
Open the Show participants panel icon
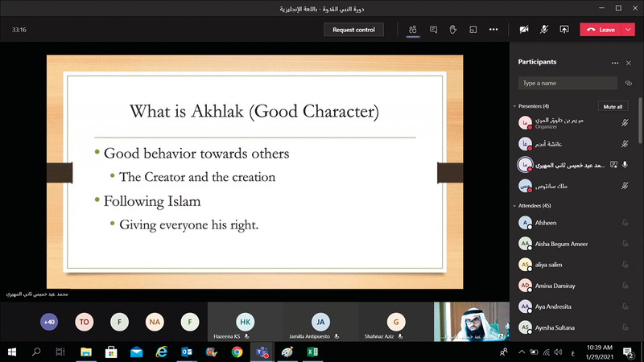point(412,30)
